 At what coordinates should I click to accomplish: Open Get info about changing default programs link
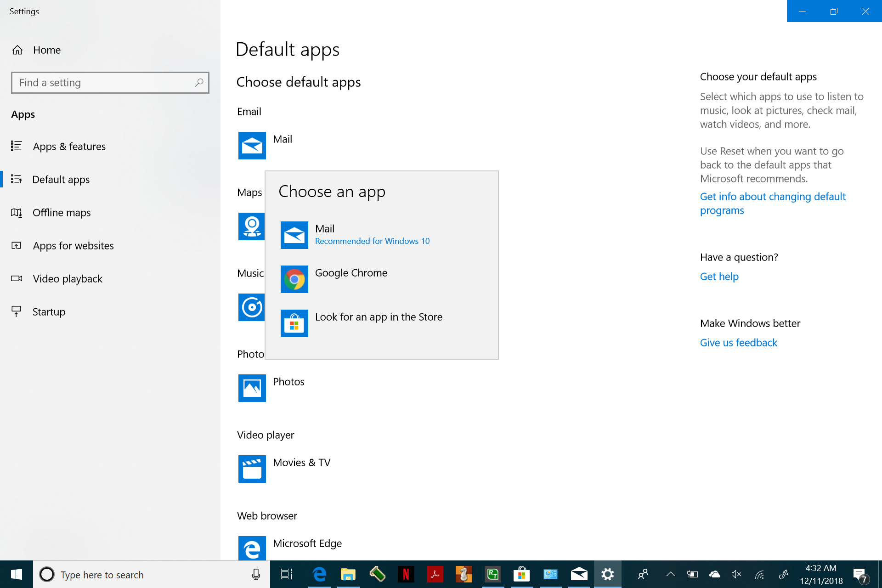773,204
